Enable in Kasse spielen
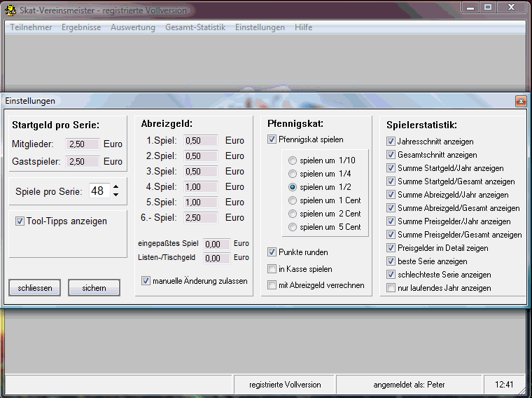The image size is (532, 398). pos(272,269)
